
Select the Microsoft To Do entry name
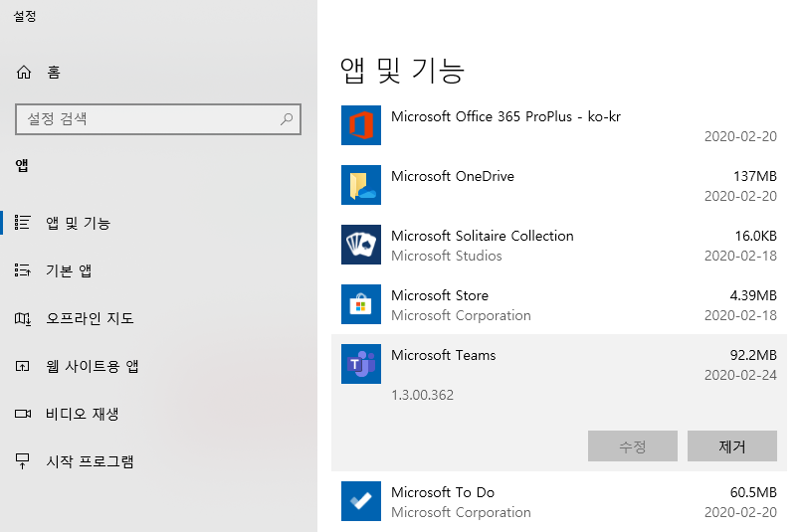(443, 492)
